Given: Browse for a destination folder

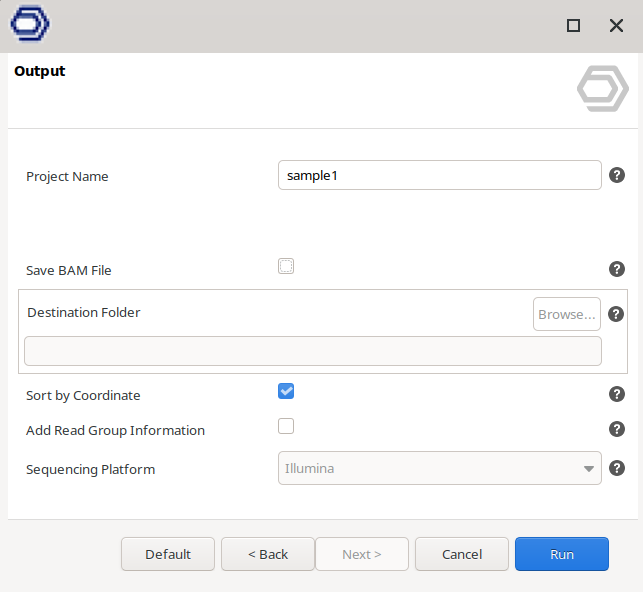Looking at the screenshot, I should pos(567,314).
